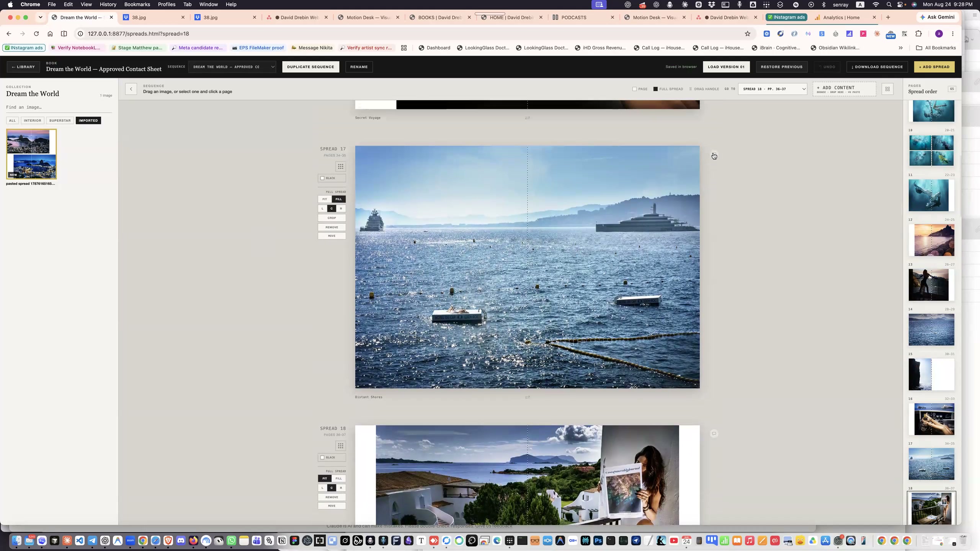The height and width of the screenshot is (551, 980).
Task: Click the RENAME button
Action: click(359, 67)
